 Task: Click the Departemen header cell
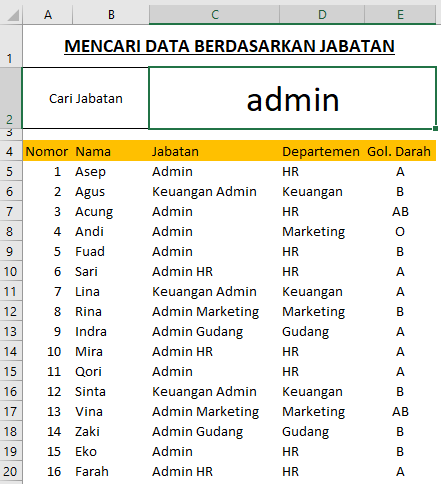pyautogui.click(x=322, y=151)
